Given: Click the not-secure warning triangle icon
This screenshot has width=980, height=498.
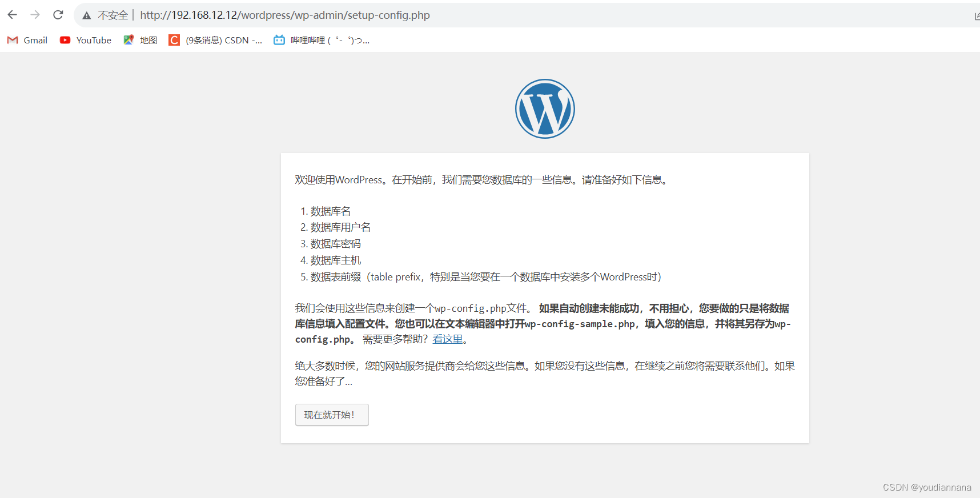Looking at the screenshot, I should click(87, 15).
